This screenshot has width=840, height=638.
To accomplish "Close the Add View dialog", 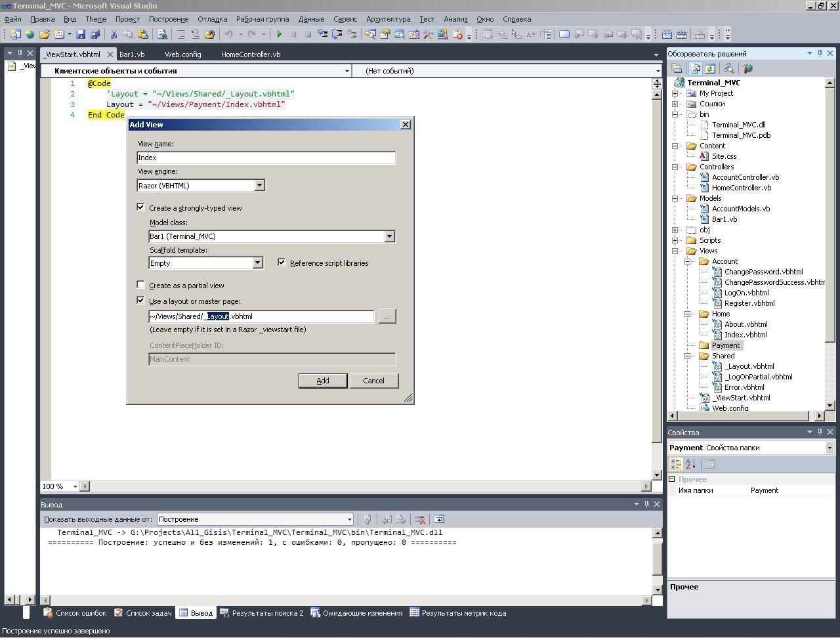I will [x=406, y=125].
